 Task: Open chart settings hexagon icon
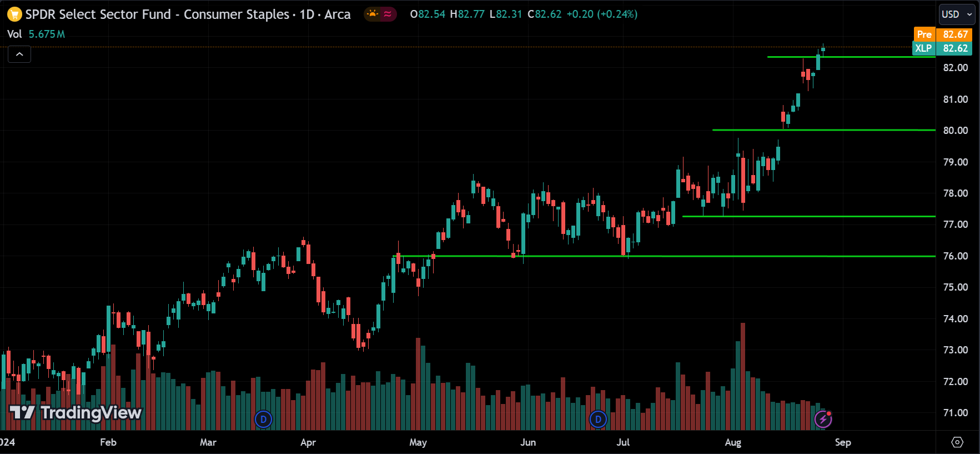click(x=957, y=442)
